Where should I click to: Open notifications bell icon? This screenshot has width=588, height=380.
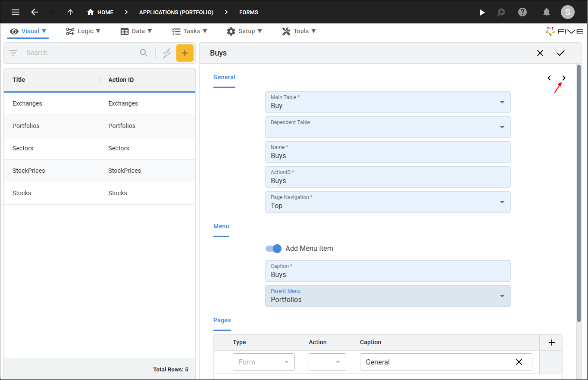point(546,12)
